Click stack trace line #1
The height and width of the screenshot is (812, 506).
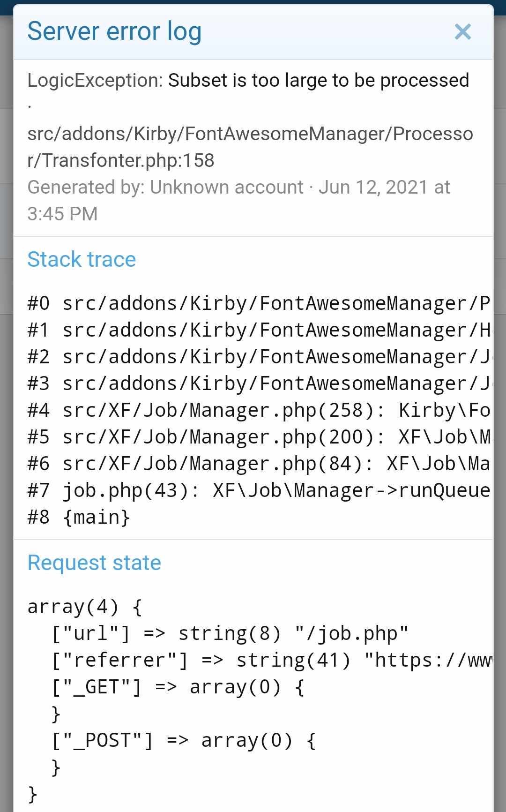click(x=258, y=330)
